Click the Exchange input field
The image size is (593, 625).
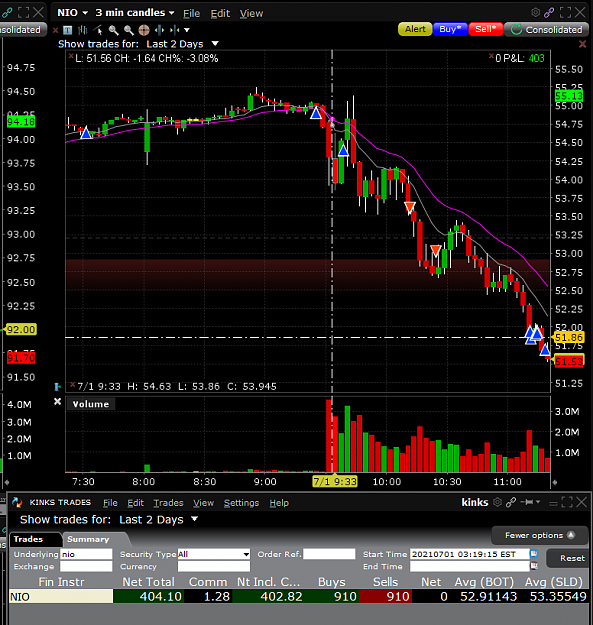point(86,566)
